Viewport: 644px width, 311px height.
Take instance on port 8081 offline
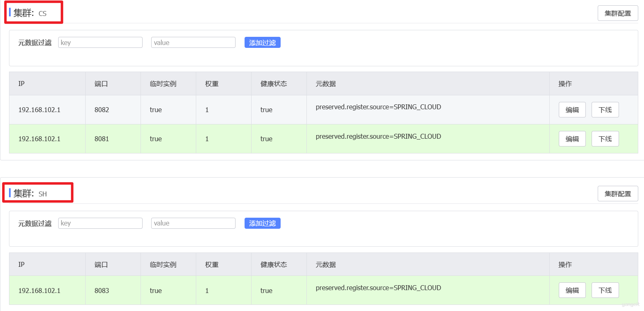click(x=605, y=139)
